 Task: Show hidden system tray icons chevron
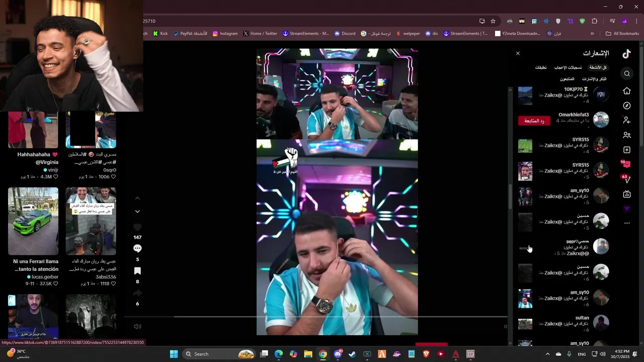click(x=547, y=354)
